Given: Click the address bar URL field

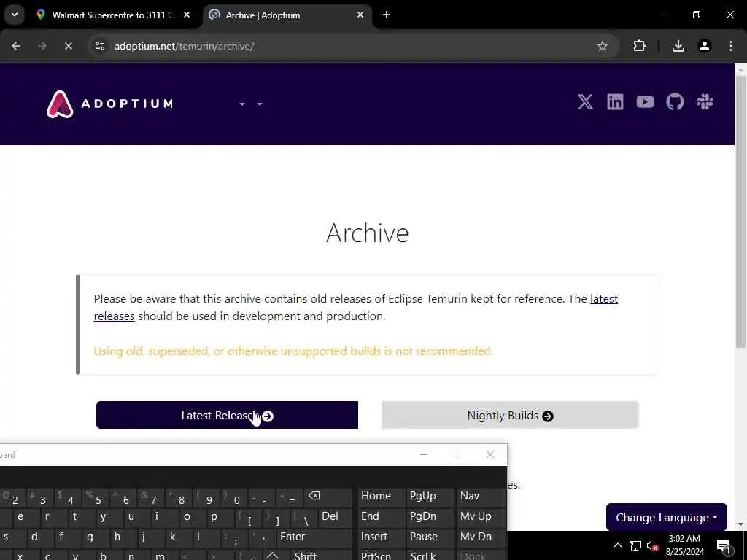Looking at the screenshot, I should [x=343, y=46].
